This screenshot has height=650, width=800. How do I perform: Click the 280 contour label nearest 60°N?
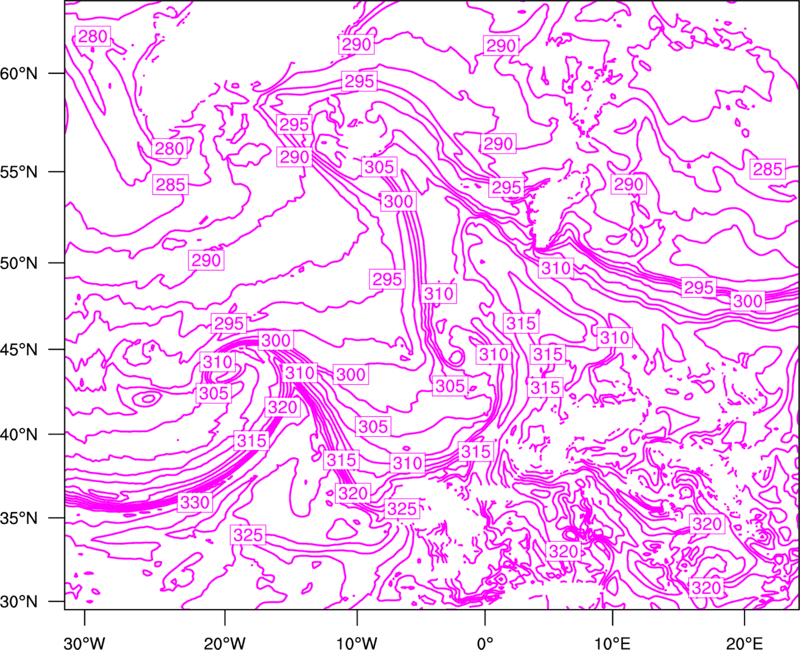point(92,36)
